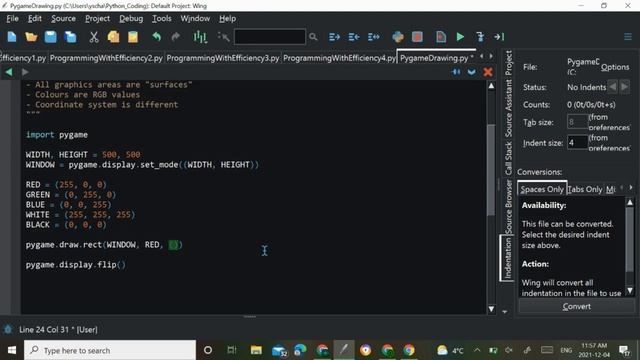Viewport: 640px width, 360px height.
Task: Copy selection toolbar icon
Action: point(113,37)
